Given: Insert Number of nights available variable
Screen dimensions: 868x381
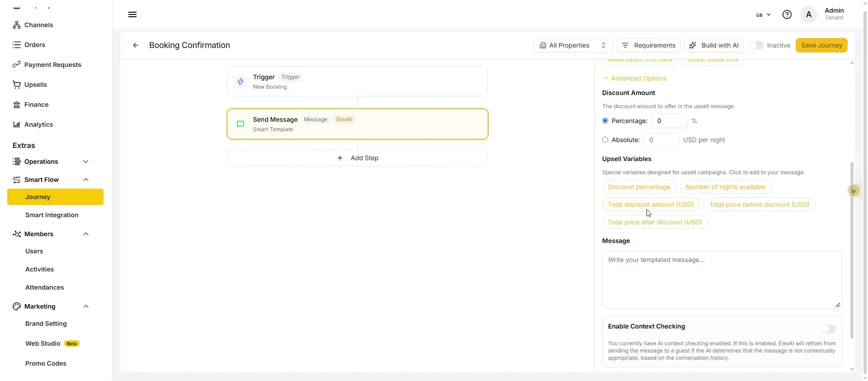Looking at the screenshot, I should pyautogui.click(x=726, y=187).
